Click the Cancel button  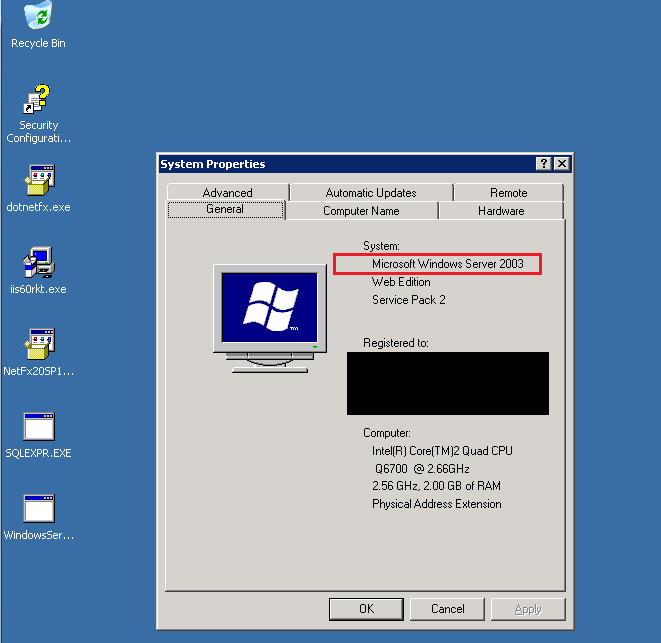[447, 609]
